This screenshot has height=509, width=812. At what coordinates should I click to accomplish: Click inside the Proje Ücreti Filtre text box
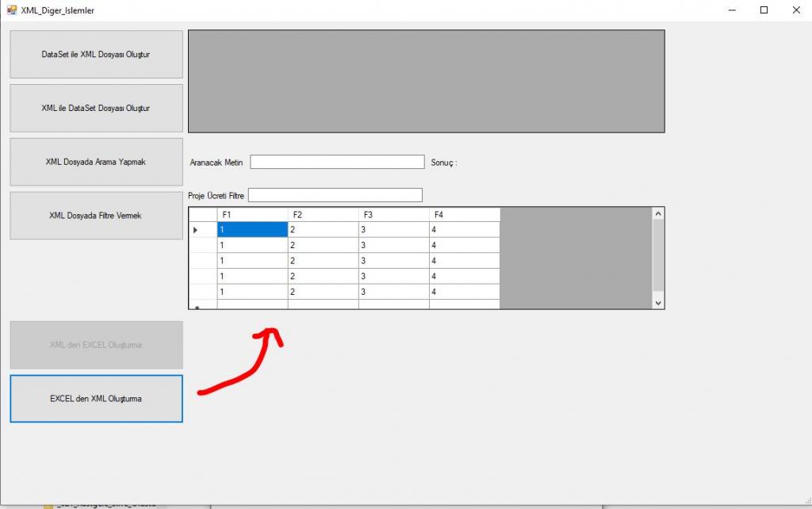[x=335, y=194]
